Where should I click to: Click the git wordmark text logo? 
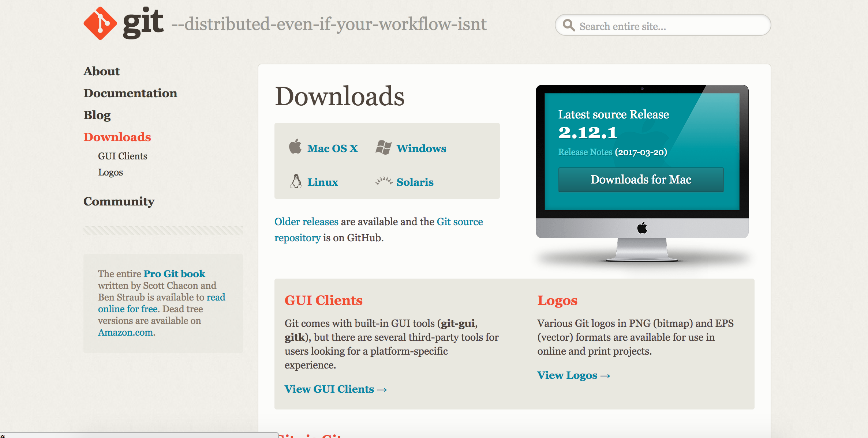(x=143, y=23)
